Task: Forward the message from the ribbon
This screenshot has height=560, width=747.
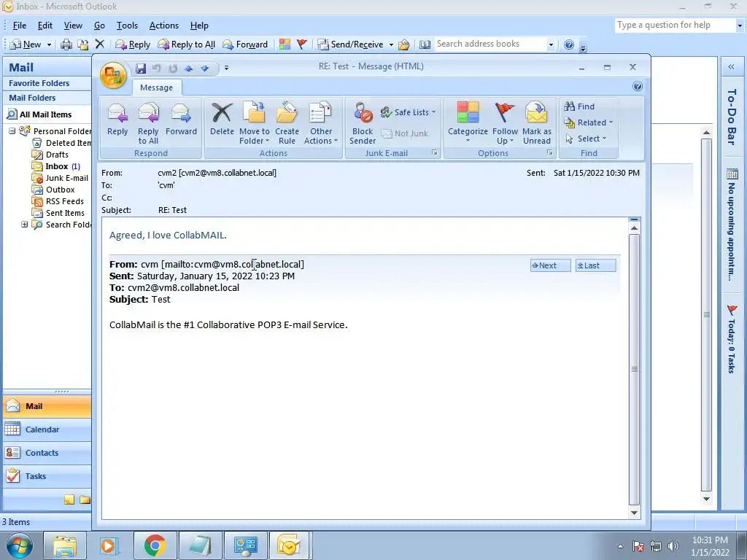Action: (181, 119)
